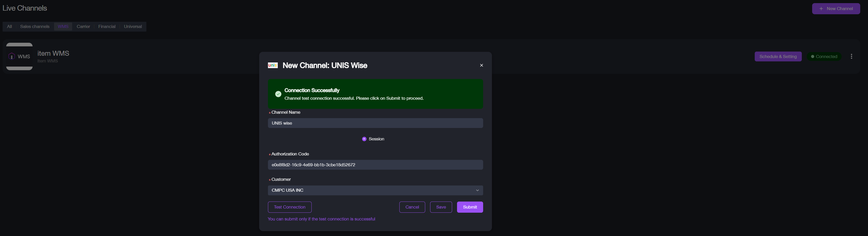Select the Financial tab
This screenshot has height=236, width=868.
click(x=107, y=27)
